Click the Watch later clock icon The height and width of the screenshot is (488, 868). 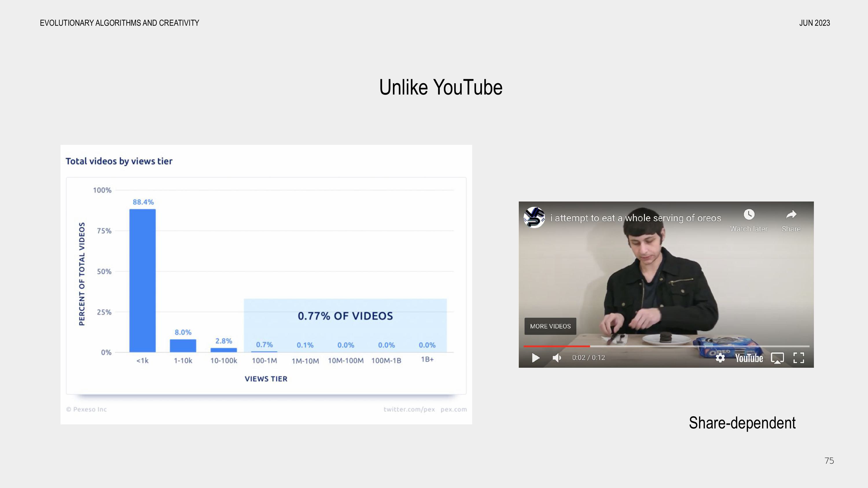[x=749, y=215]
